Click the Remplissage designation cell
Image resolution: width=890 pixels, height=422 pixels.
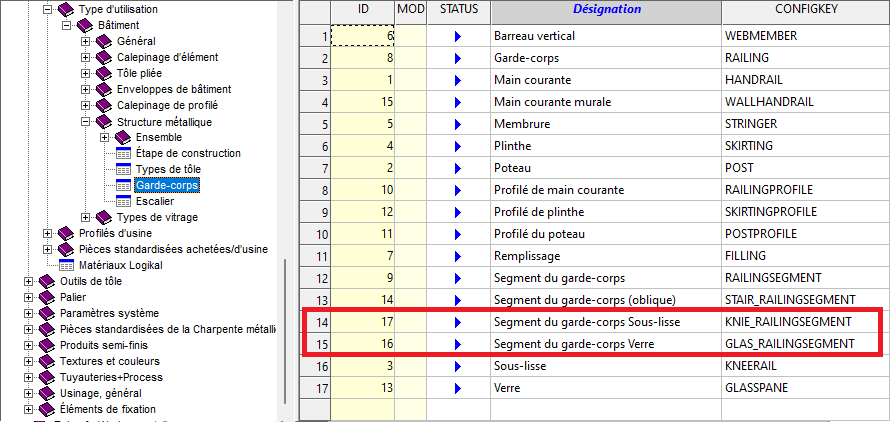pyautogui.click(x=606, y=256)
